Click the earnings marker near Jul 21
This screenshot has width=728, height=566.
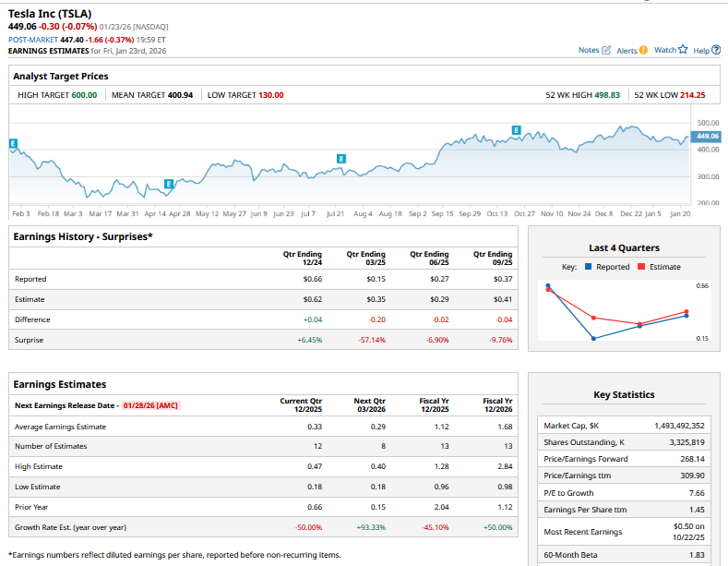tap(341, 159)
